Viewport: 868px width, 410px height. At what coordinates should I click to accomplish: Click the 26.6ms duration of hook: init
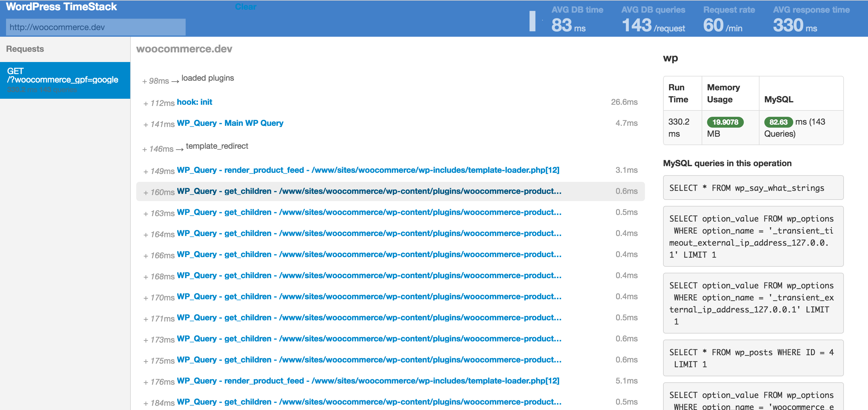pyautogui.click(x=624, y=102)
